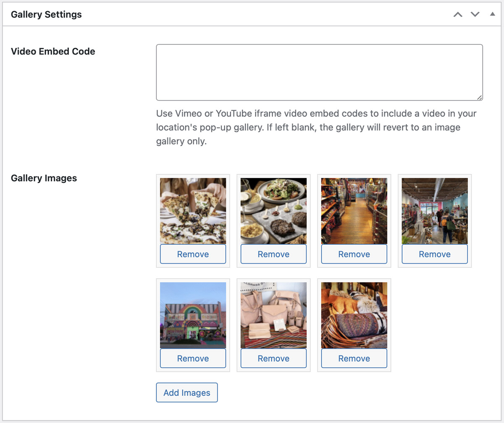The image size is (504, 423).
Task: Select the store aisle wooden floor thumbnail
Action: click(354, 211)
